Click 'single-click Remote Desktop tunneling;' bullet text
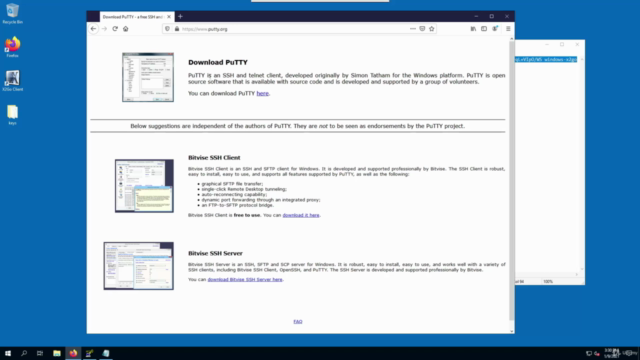Viewport: 640px width, 360px height. (x=244, y=189)
